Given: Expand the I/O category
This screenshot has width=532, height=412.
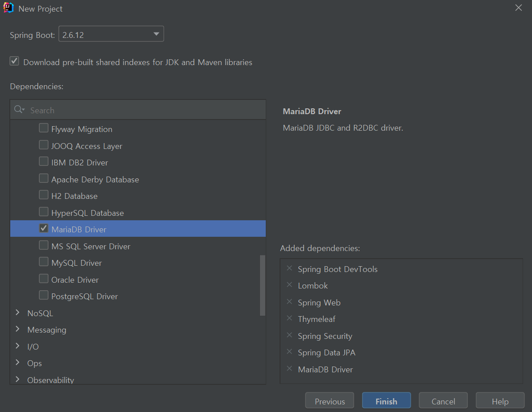Looking at the screenshot, I should pos(18,346).
